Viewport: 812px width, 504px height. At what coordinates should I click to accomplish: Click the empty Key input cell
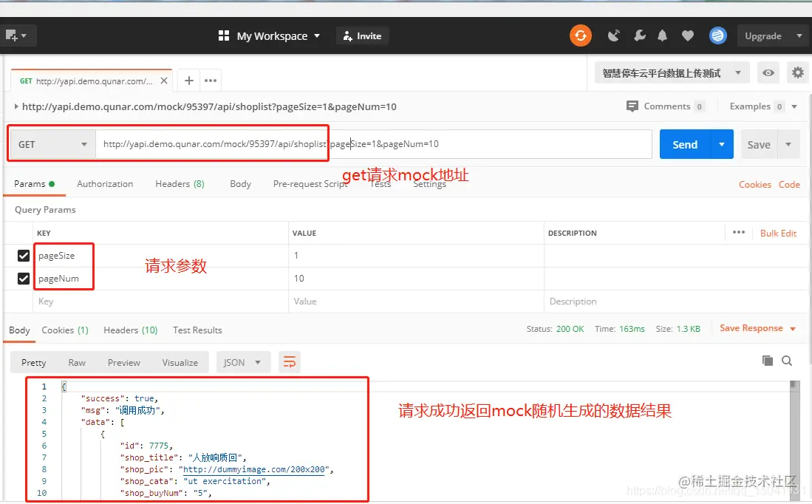(160, 302)
